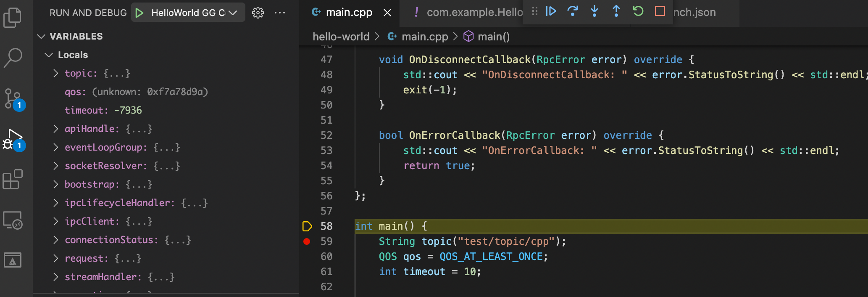This screenshot has height=297, width=868.
Task: Open launch.json via gear icon
Action: point(258,13)
